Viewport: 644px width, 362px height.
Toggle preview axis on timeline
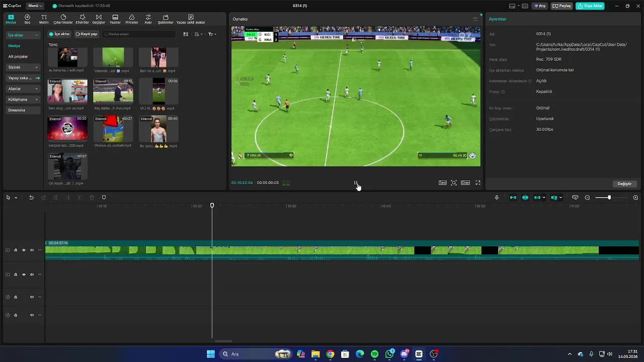pos(554,198)
